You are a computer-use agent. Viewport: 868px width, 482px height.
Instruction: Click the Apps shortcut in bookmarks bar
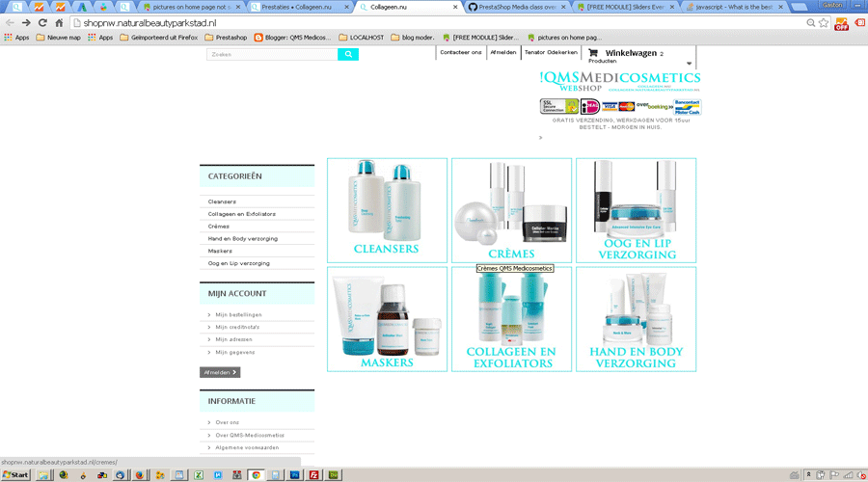pyautogui.click(x=16, y=37)
